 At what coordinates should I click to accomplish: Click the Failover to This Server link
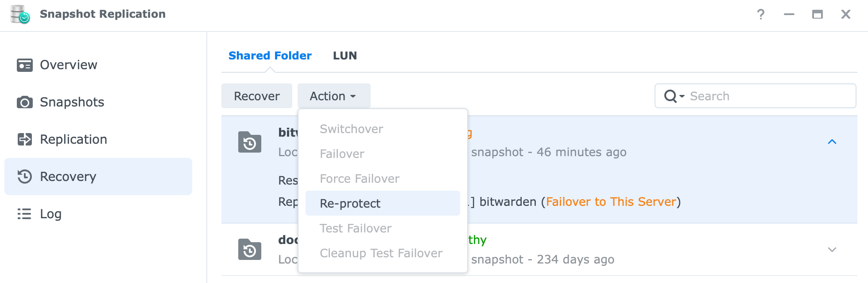click(x=611, y=202)
